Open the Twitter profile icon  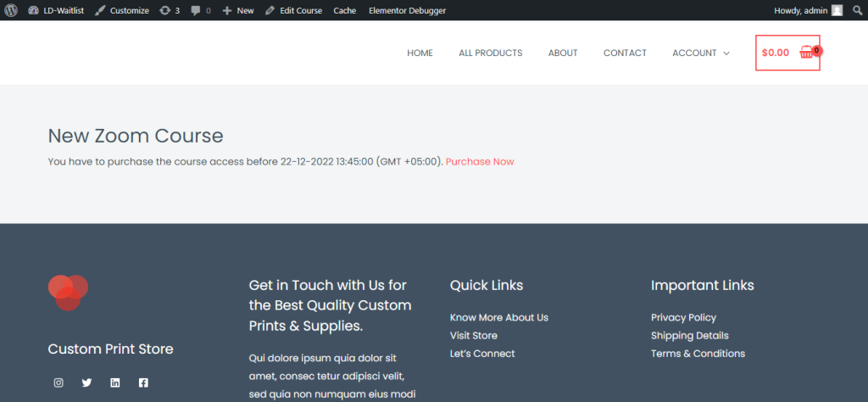click(87, 382)
